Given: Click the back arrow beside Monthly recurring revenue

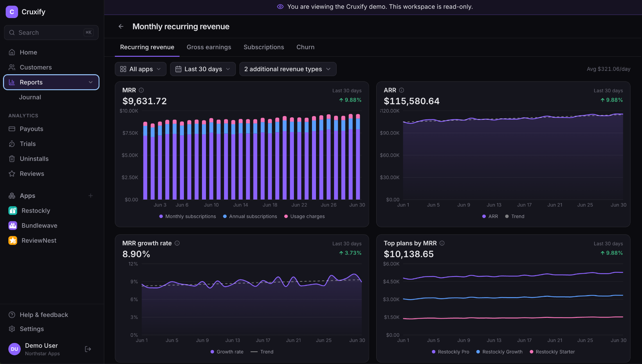Looking at the screenshot, I should [121, 26].
